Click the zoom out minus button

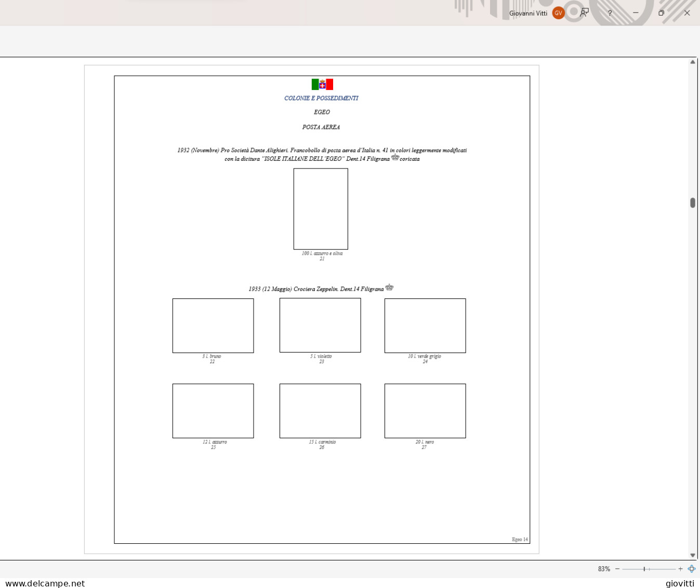click(x=617, y=569)
